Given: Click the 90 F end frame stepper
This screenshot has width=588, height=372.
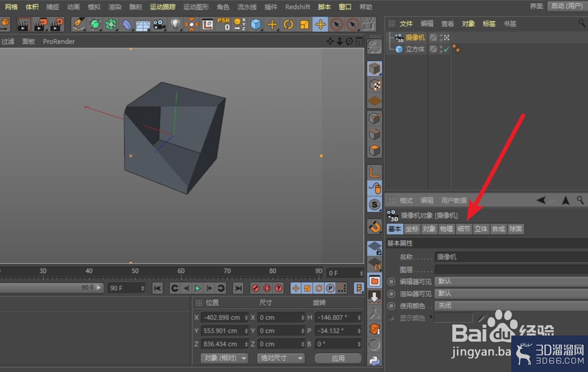Looking at the screenshot, I should pos(143,288).
